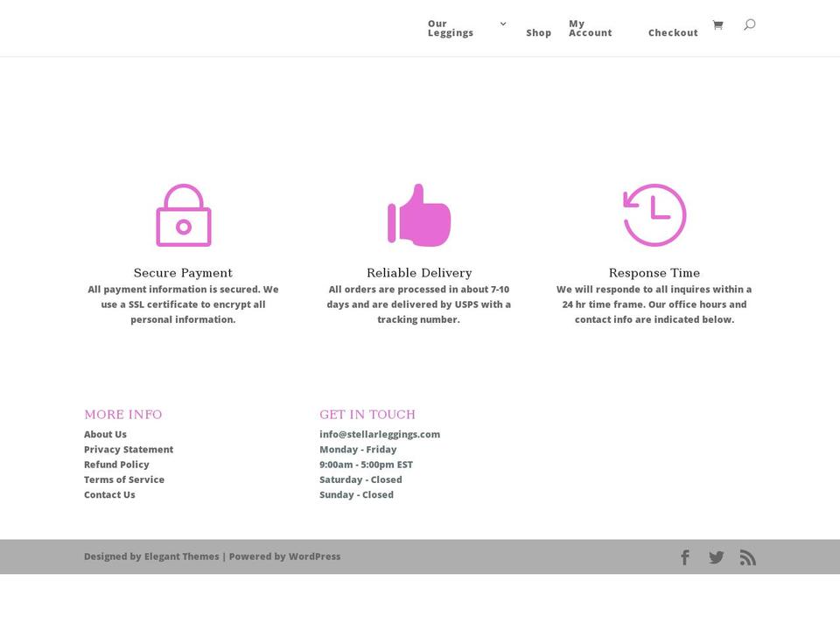Viewport: 840px width, 630px height.
Task: Click the Saturday - Closed text
Action: (360, 479)
